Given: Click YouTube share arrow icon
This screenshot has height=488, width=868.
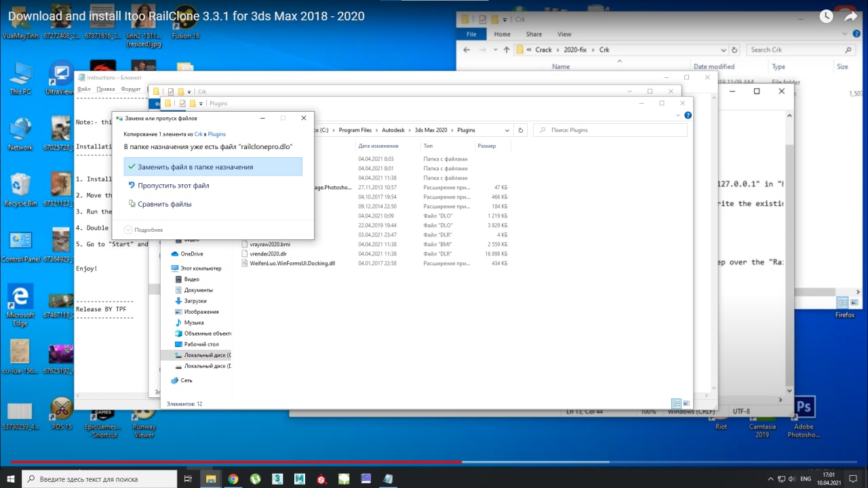Looking at the screenshot, I should click(851, 16).
